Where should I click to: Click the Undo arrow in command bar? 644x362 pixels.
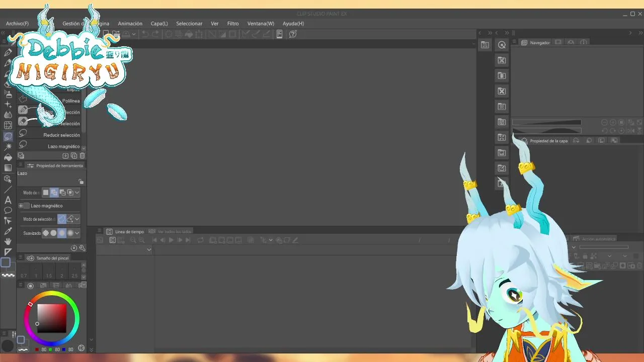tap(145, 34)
